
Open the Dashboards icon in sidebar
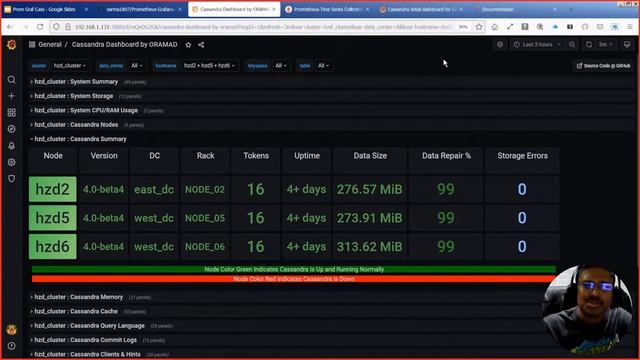tap(11, 113)
